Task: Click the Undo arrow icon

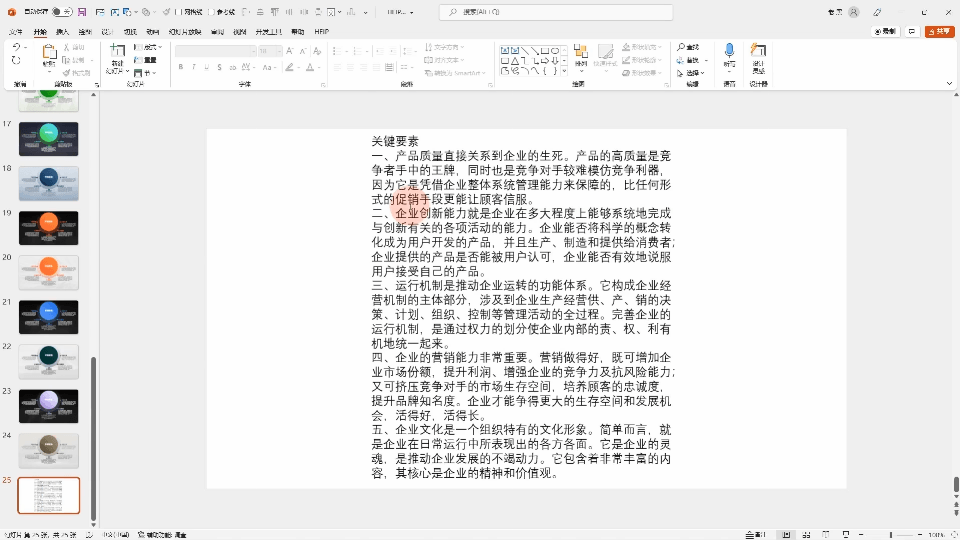Action: click(17, 47)
